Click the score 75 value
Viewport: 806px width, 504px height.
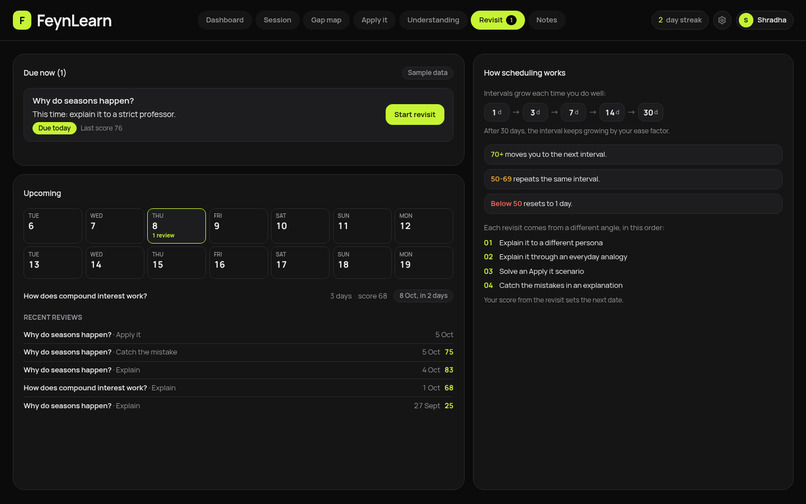(449, 352)
